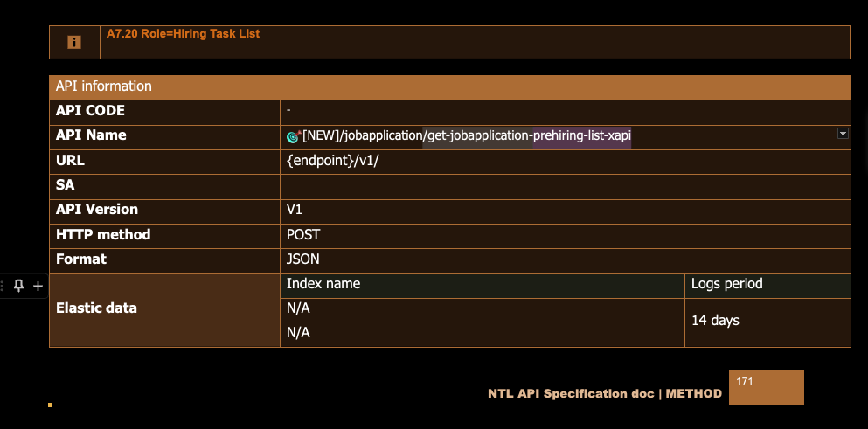This screenshot has width=868, height=429.
Task: Select the API information table header
Action: point(449,86)
